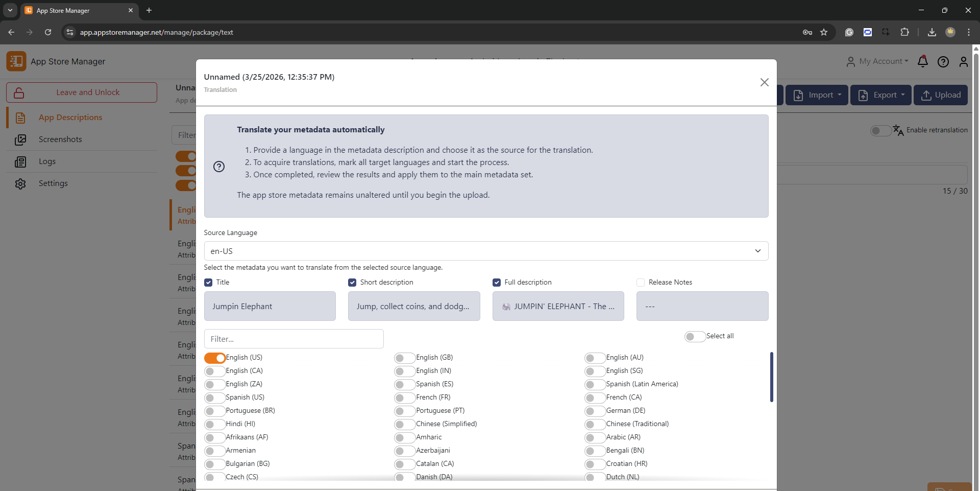Close the Translation dialog with X
The width and height of the screenshot is (980, 491).
(764, 82)
